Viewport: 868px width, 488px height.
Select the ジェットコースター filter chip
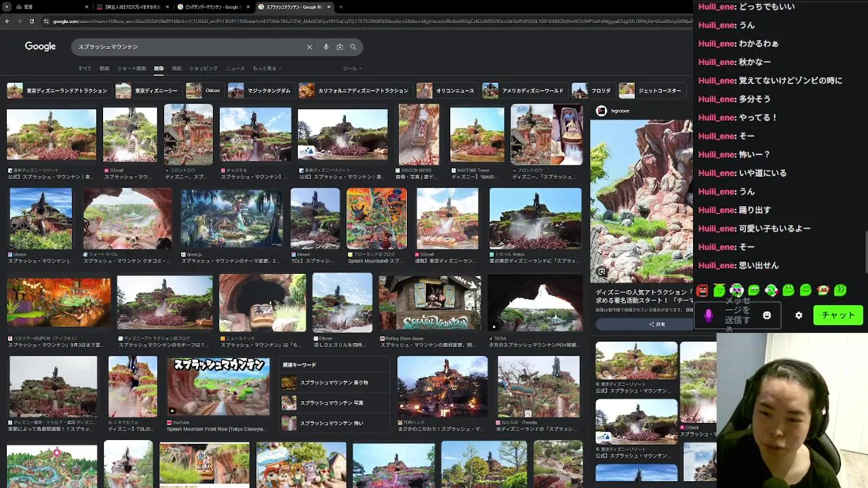(651, 91)
